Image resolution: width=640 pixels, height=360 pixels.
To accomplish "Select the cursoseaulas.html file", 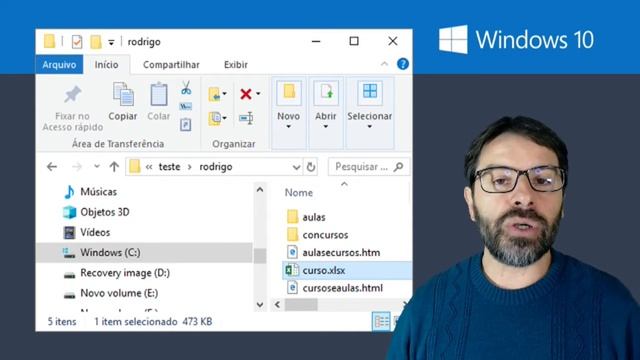I will 342,288.
